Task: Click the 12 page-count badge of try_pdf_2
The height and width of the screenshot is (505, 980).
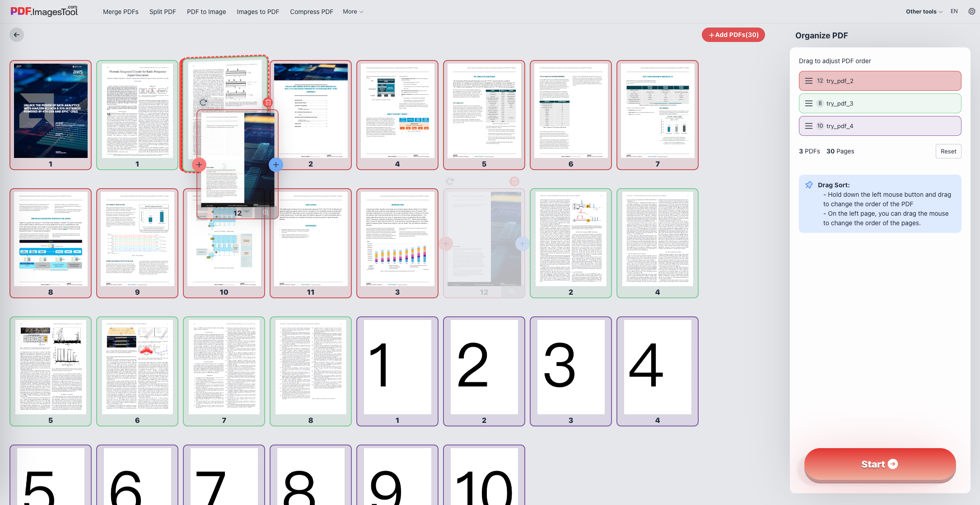Action: 820,81
